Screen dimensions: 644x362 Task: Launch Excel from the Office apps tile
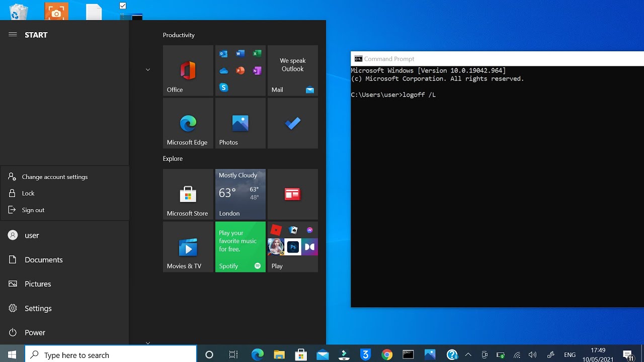pos(257,54)
